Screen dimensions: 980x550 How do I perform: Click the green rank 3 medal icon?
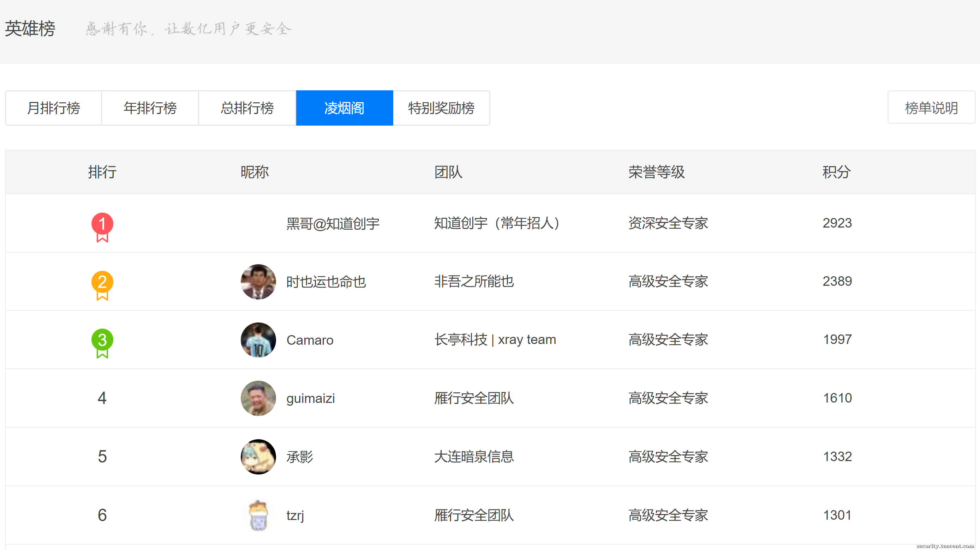point(102,344)
